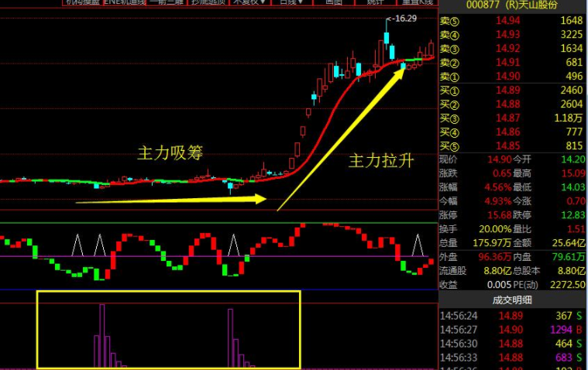
Task: Select the 14:56:24 trade row
Action: coord(512,316)
